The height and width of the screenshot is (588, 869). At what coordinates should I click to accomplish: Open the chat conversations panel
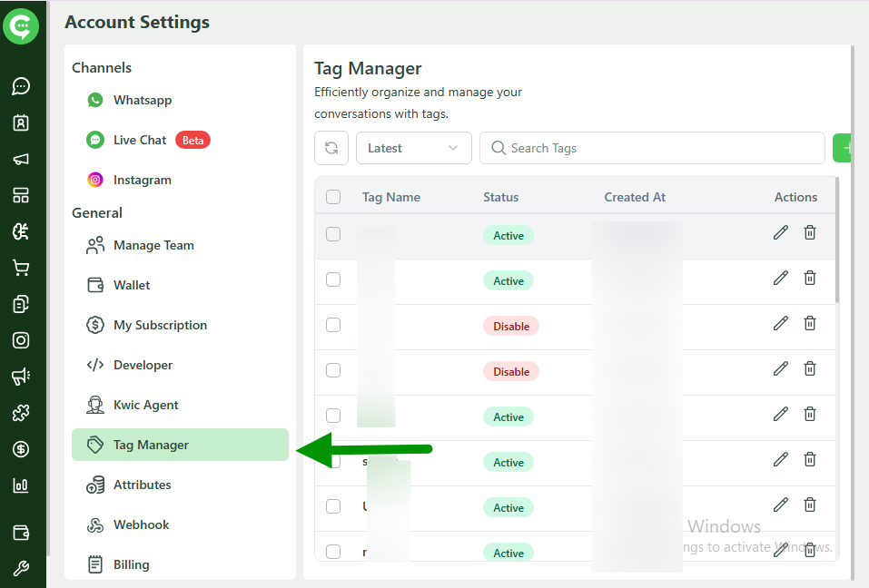23,86
